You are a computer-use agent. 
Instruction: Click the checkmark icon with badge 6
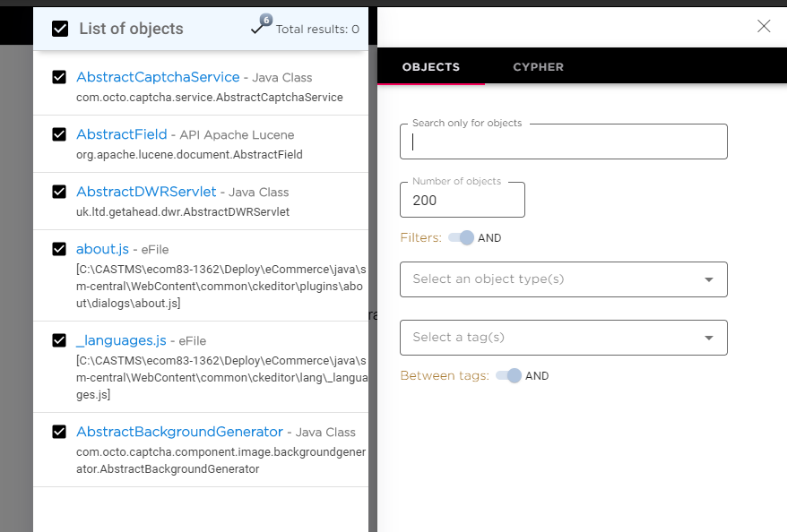(x=259, y=29)
